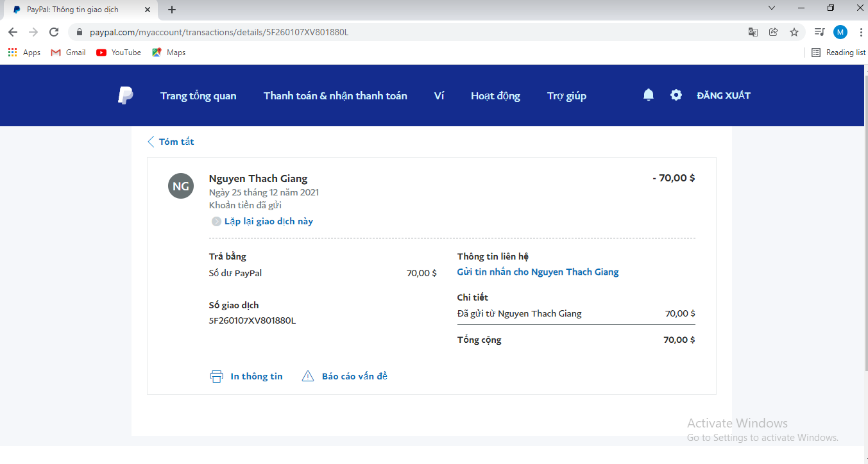Screen dimensions: 868x464
Task: Open Trang tổng quan menu
Action: (198, 96)
